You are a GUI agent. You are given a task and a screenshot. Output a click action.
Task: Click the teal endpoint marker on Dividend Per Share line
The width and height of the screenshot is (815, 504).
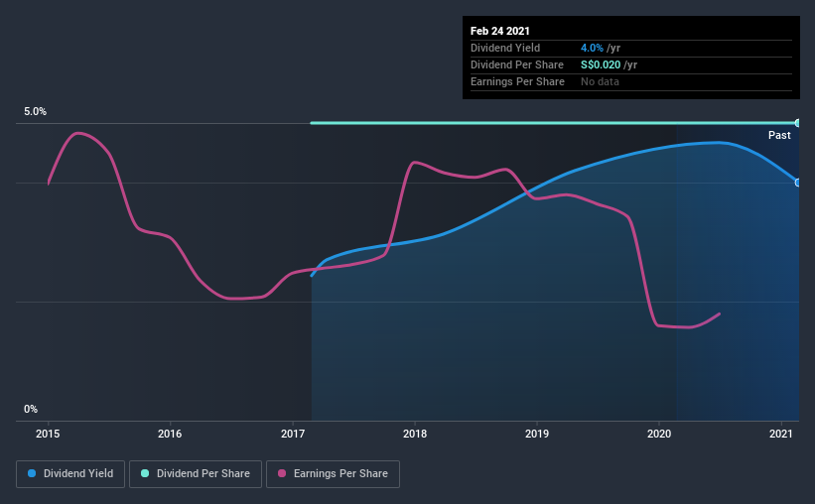(x=797, y=123)
